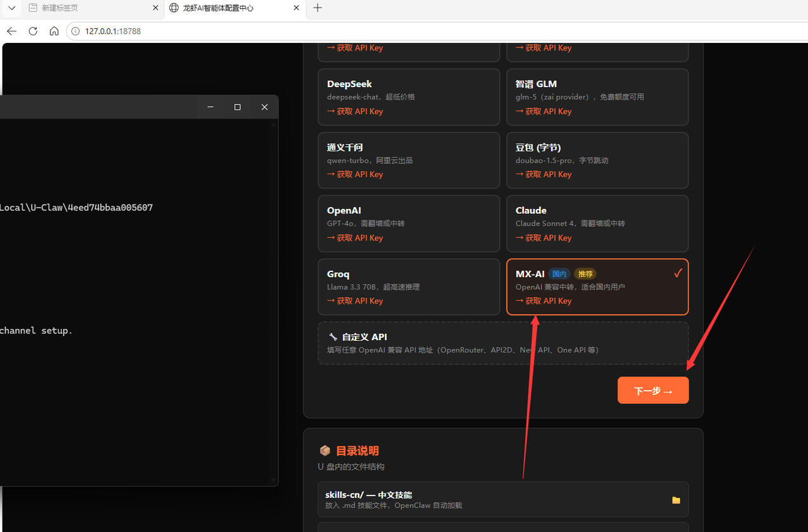Open a new browser tab with plus
808x532 pixels.
[318, 8]
